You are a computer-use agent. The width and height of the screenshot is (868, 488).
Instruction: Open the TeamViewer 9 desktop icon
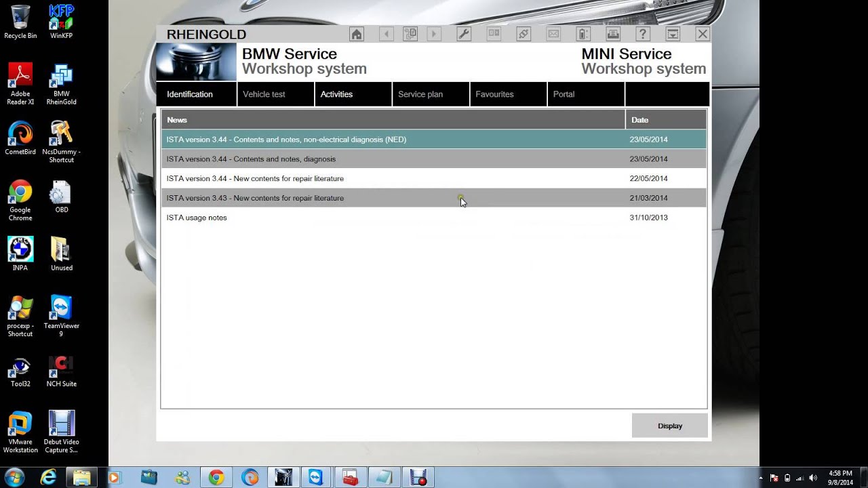point(61,317)
